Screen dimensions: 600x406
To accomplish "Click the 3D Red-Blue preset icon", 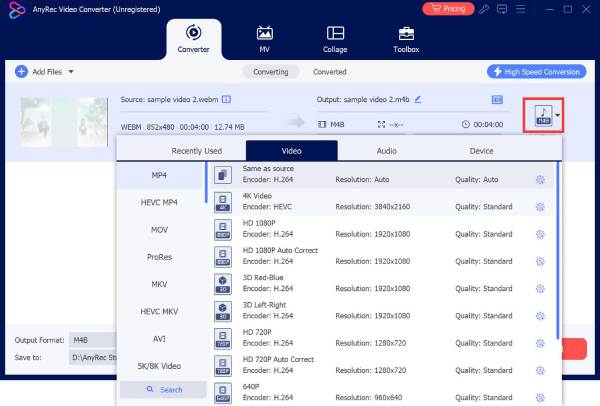I will (223, 284).
